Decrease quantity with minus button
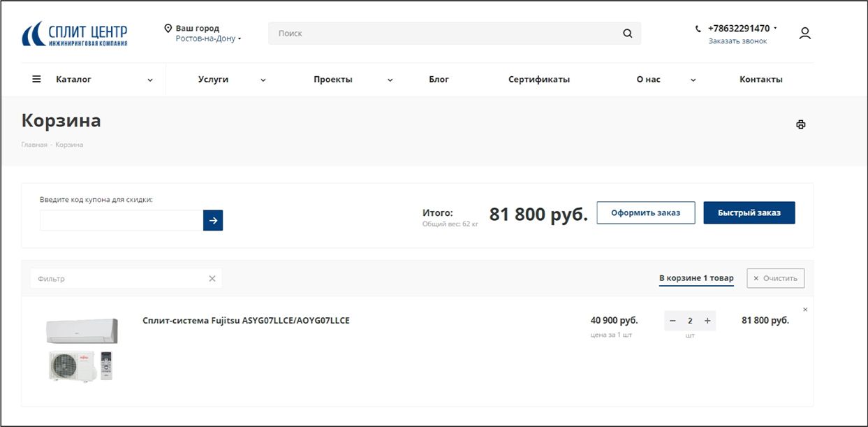The image size is (868, 427). pos(672,321)
